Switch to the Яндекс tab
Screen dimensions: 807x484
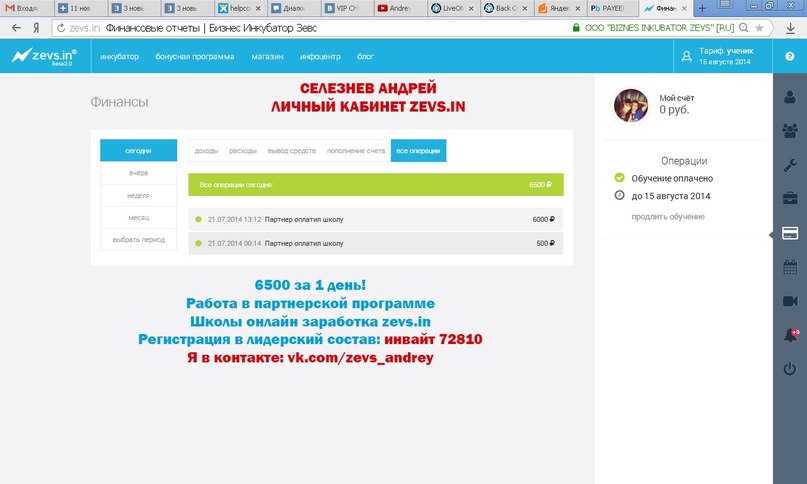559,8
